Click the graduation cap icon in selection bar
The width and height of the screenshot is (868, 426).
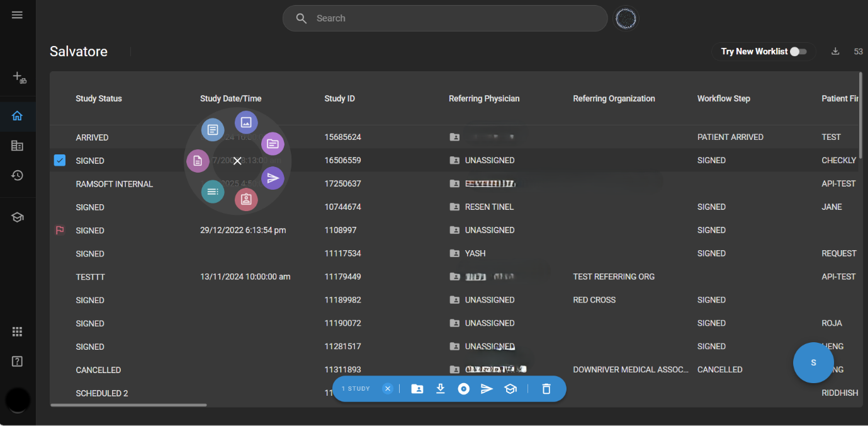click(x=510, y=389)
